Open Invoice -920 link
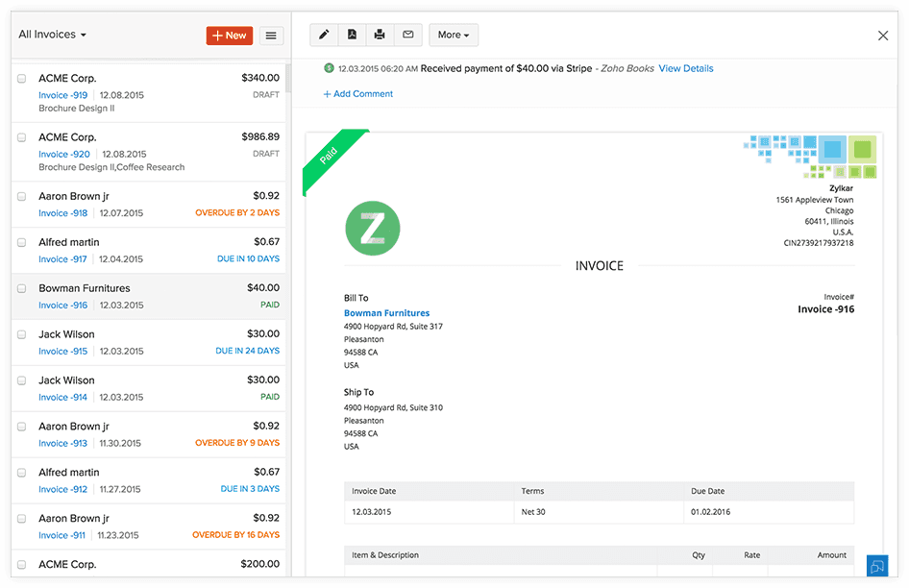This screenshot has height=588, width=909. [x=64, y=155]
